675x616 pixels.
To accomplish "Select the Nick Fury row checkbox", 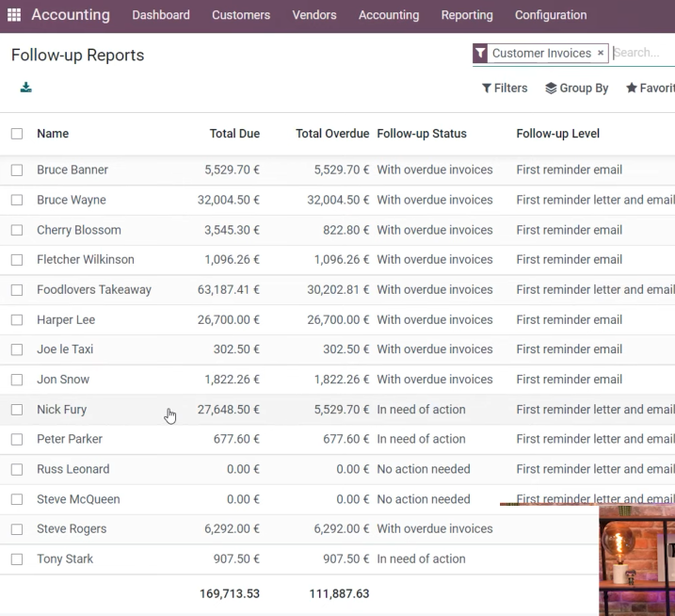I will (x=17, y=409).
